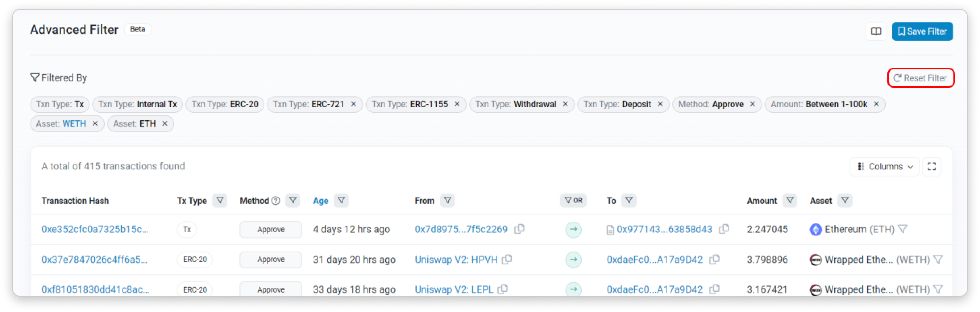Filter by Ethereum (ETH) asset funnel icon
This screenshot has width=980, height=312.
[903, 229]
